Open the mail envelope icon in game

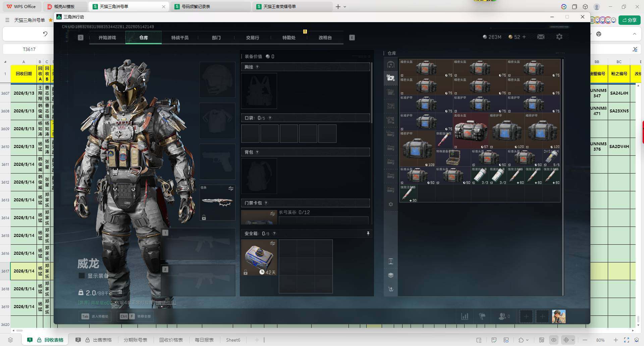tap(541, 37)
